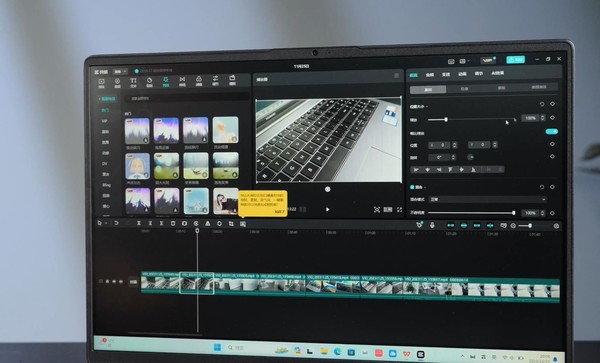This screenshot has width=600, height=363.
Task: Open the Adjust sliders tab icon
Action: pyautogui.click(x=215, y=81)
